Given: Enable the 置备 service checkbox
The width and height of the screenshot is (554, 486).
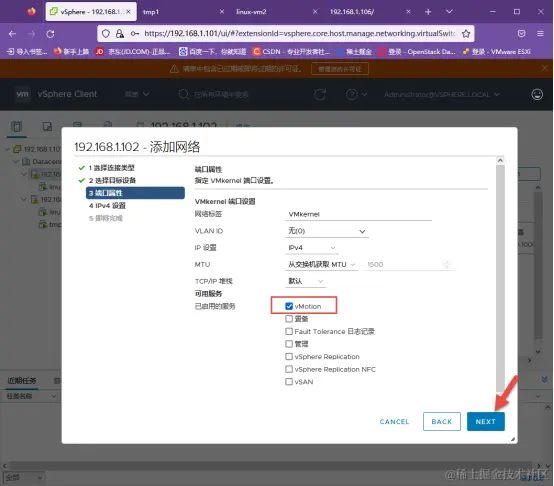Looking at the screenshot, I should 289,319.
